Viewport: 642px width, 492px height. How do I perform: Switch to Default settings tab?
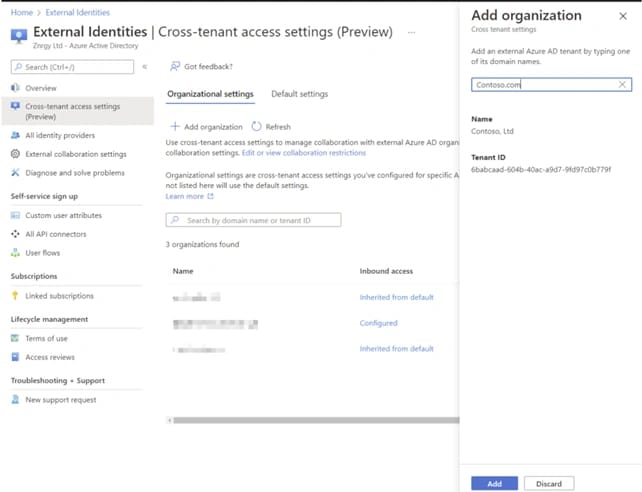299,94
